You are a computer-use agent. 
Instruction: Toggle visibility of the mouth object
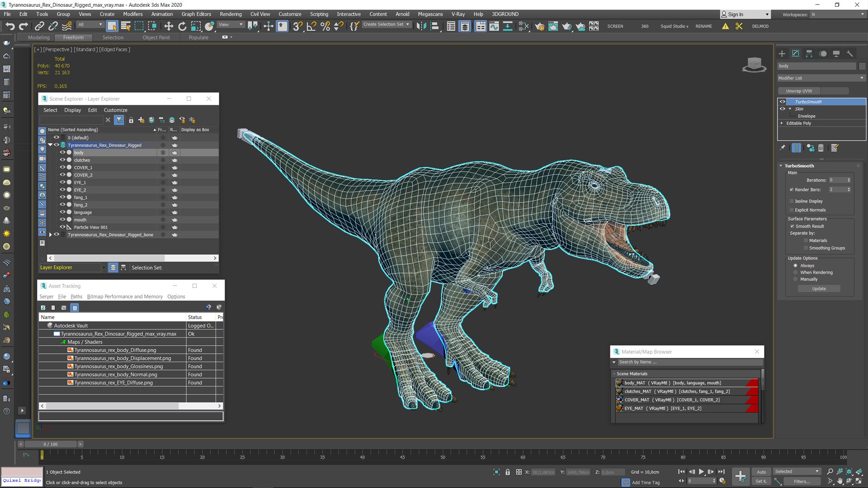(x=62, y=220)
